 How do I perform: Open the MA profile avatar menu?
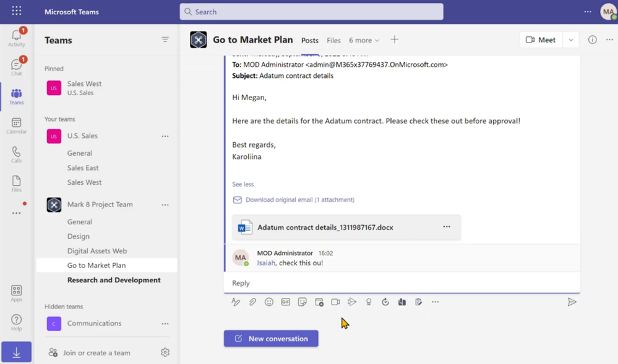pos(608,11)
